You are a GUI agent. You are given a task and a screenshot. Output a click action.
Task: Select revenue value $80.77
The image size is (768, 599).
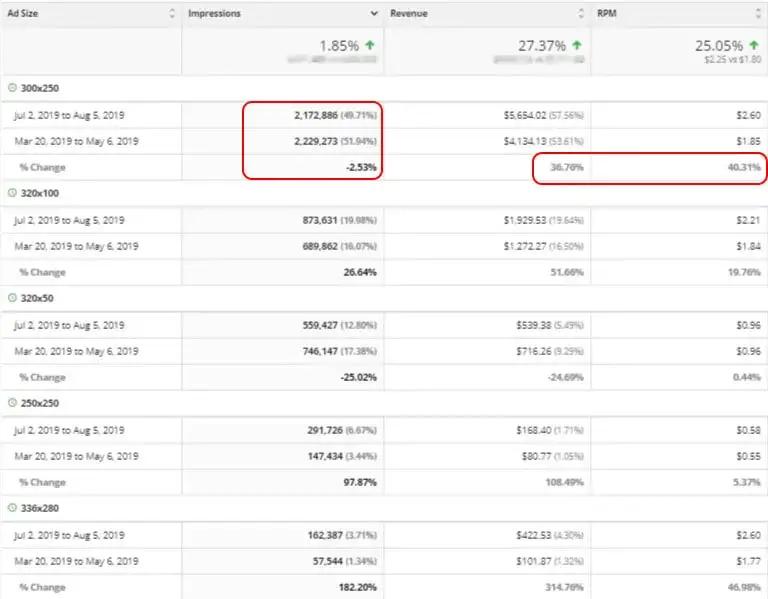tap(536, 456)
